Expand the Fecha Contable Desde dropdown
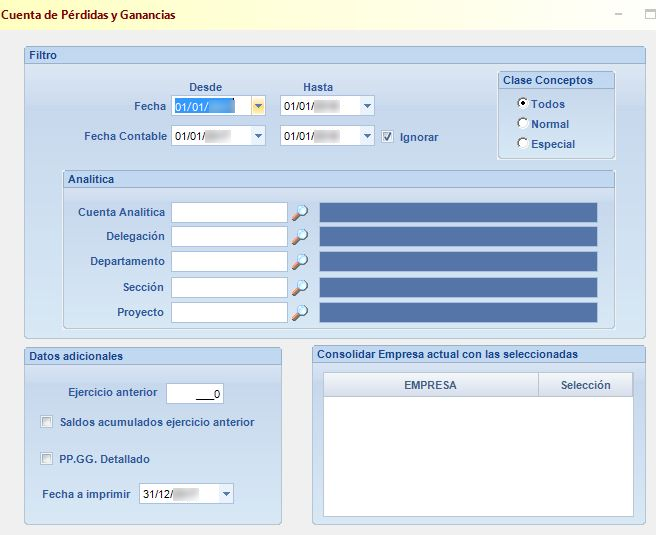 coord(258,136)
